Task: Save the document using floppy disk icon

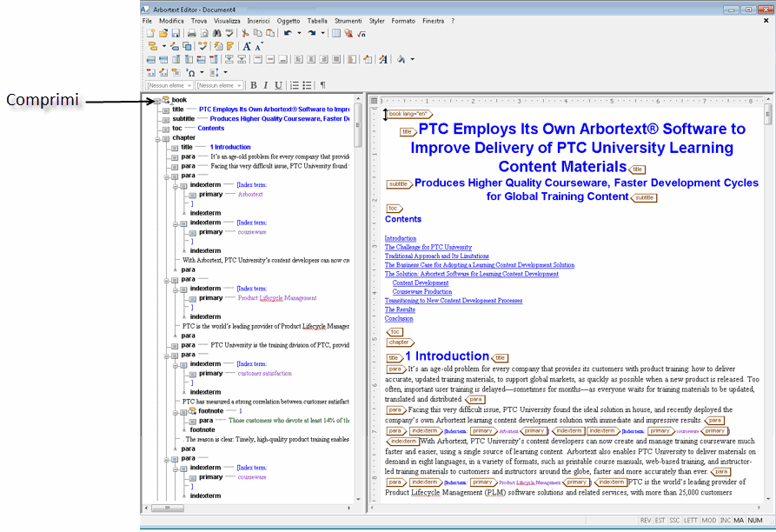Action: pyautogui.click(x=176, y=33)
